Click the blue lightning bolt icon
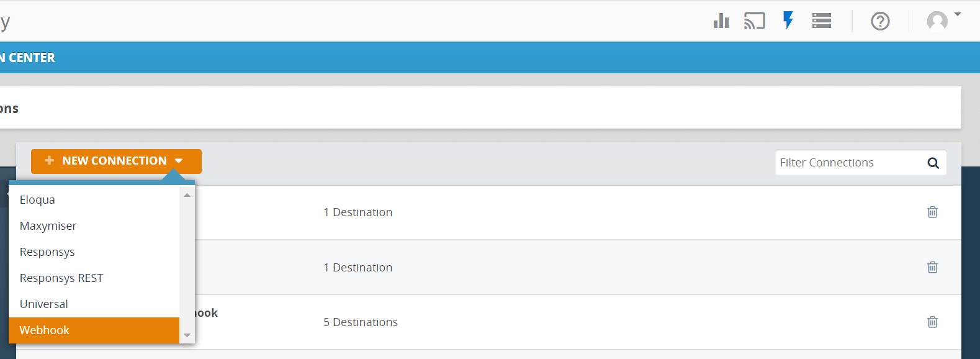The height and width of the screenshot is (359, 980). [x=788, y=20]
